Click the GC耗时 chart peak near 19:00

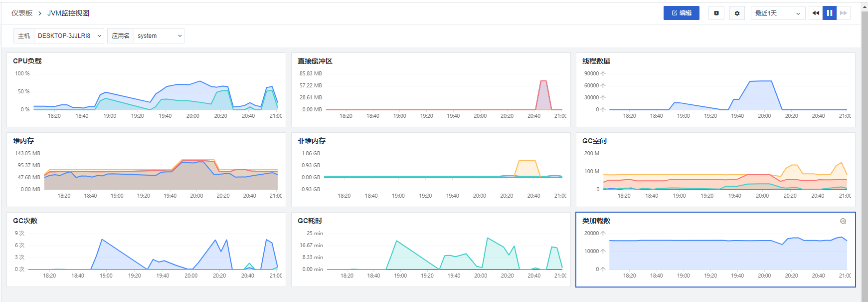tap(397, 241)
